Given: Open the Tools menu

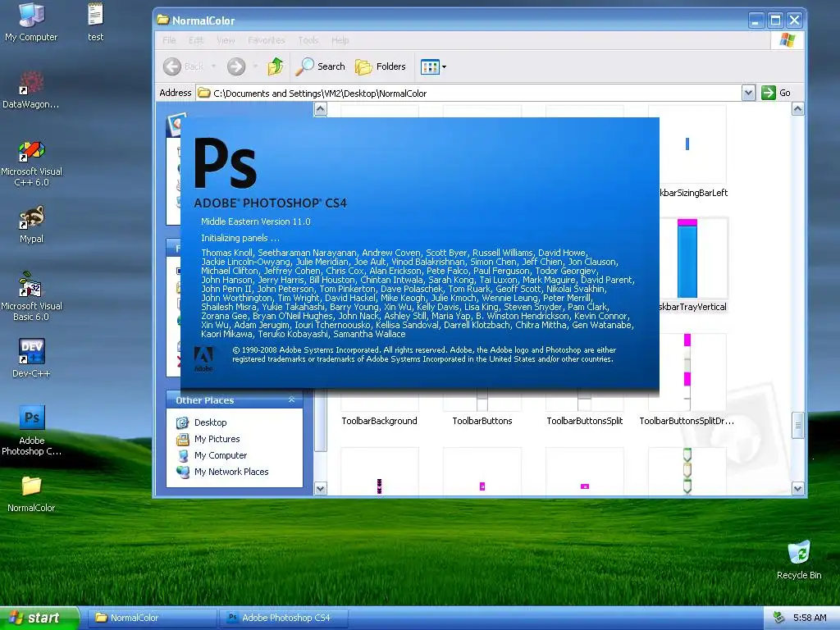Looking at the screenshot, I should tap(308, 40).
